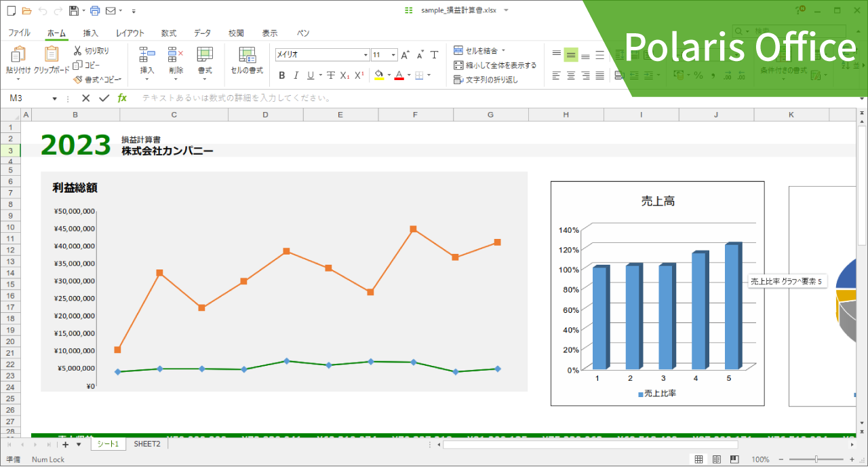This screenshot has width=868, height=467.
Task: Expand the Merge Cells (セルを結合) dropdown arrow
Action: 503,51
